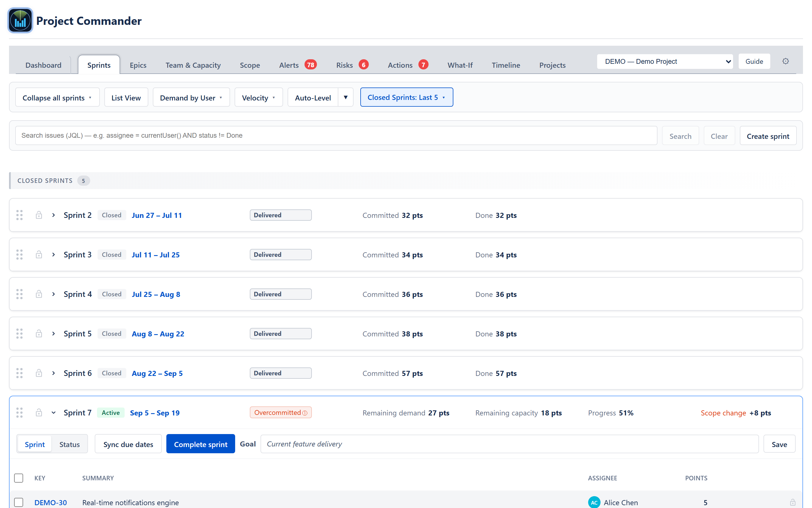812x508 pixels.
Task: Click the Sync due dates button
Action: click(x=128, y=444)
